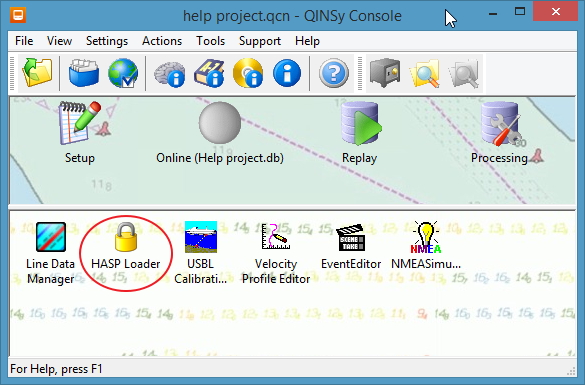Click the blue information circle toolbar icon
Screen dimensions: 585x385
click(x=287, y=73)
